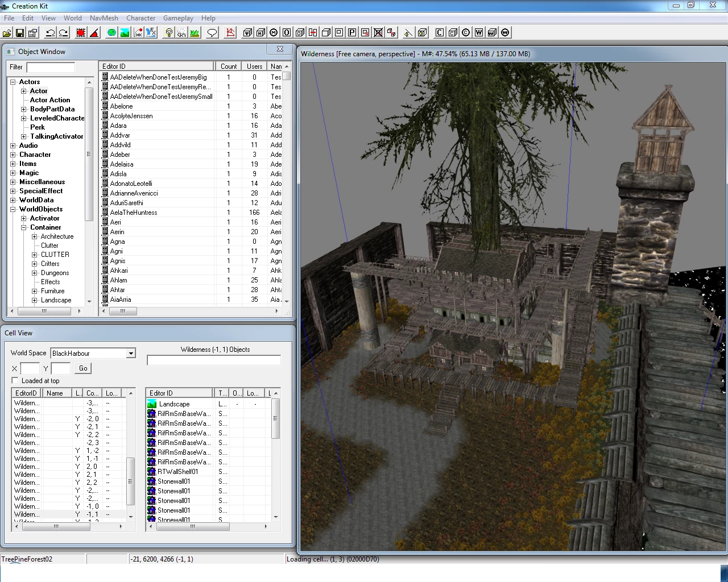
Task: Expand the Audio tree node
Action: click(13, 145)
